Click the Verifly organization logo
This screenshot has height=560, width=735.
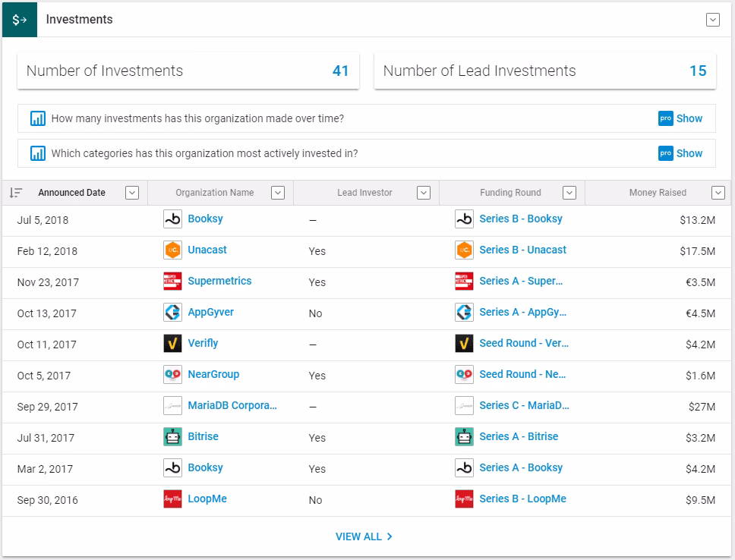[172, 344]
